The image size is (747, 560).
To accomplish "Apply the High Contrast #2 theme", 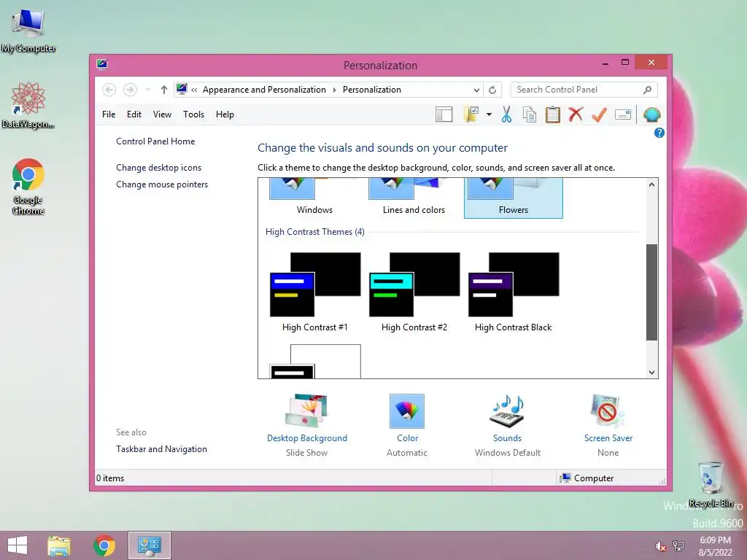I will click(414, 292).
